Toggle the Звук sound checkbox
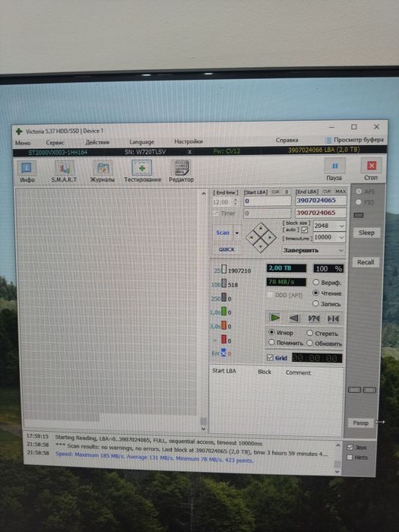Image resolution: width=399 pixels, height=532 pixels. [350, 447]
